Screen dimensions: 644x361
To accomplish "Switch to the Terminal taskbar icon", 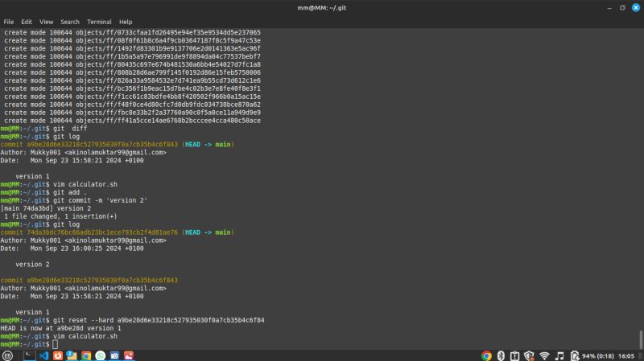I will point(29,355).
